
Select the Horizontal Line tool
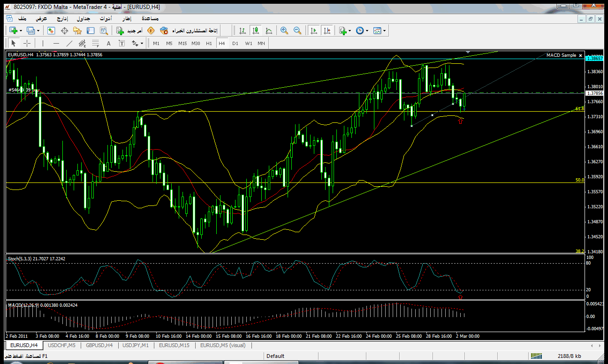[x=56, y=43]
